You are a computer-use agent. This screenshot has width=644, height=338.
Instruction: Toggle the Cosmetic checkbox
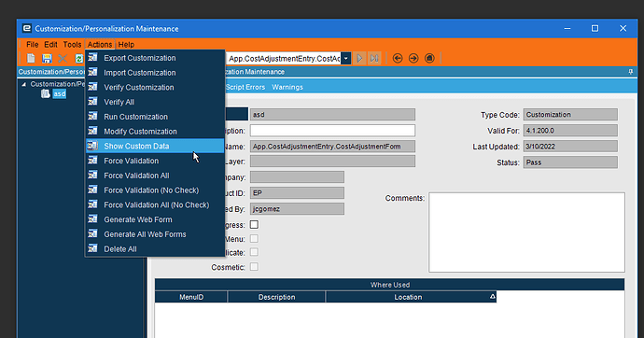pyautogui.click(x=254, y=267)
